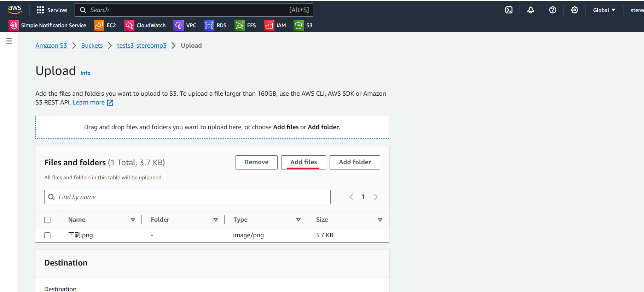
Task: Focus the Find by name field
Action: pos(187,197)
